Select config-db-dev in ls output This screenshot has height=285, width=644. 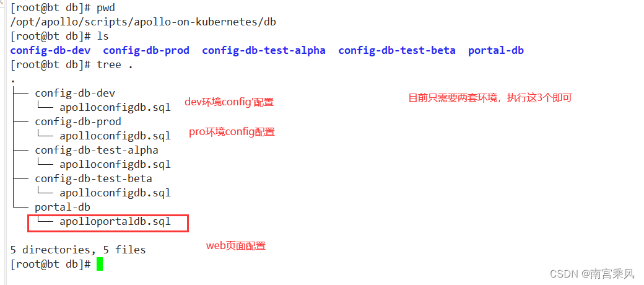pos(50,51)
